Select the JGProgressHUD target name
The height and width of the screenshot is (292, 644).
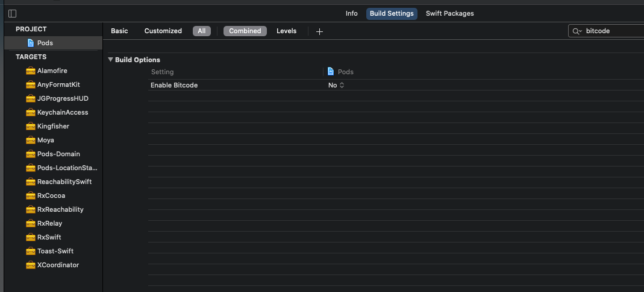click(63, 99)
